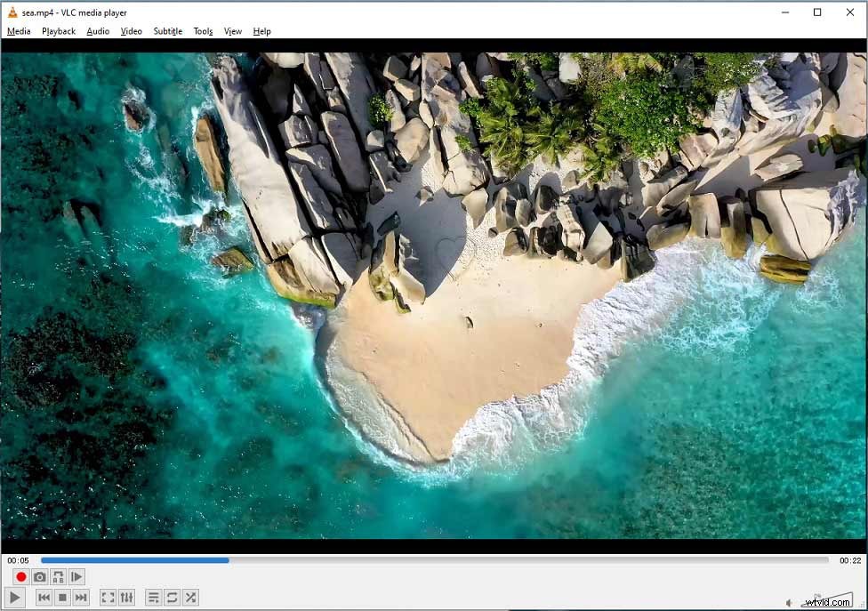868x611 pixels.
Task: Set an A-B loop point
Action: [x=59, y=576]
